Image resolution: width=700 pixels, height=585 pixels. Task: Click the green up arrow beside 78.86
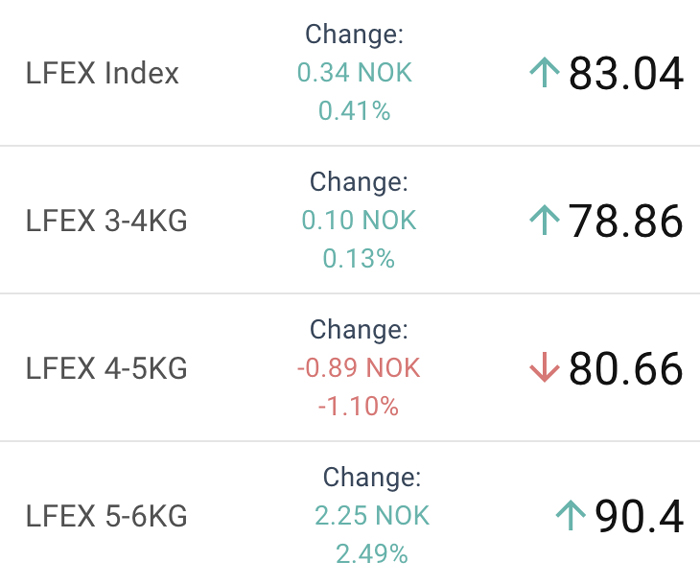coord(544,220)
